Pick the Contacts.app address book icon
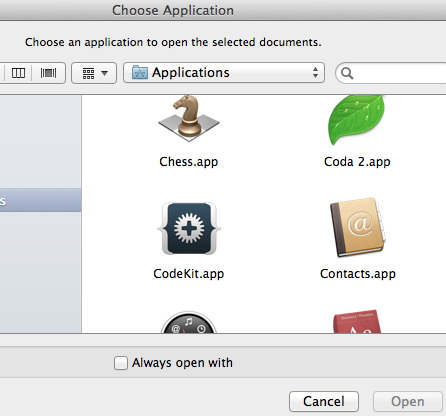This screenshot has width=446, height=416. (x=358, y=228)
